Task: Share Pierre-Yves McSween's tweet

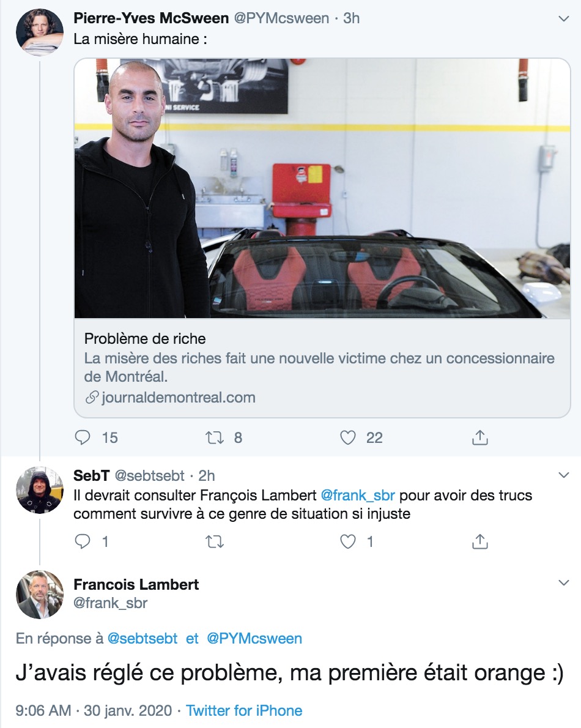Action: pyautogui.click(x=480, y=437)
